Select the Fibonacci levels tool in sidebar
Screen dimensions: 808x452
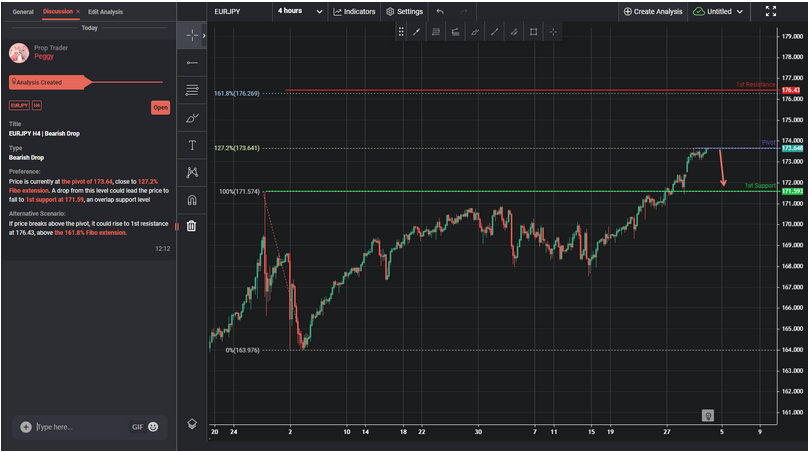click(192, 90)
